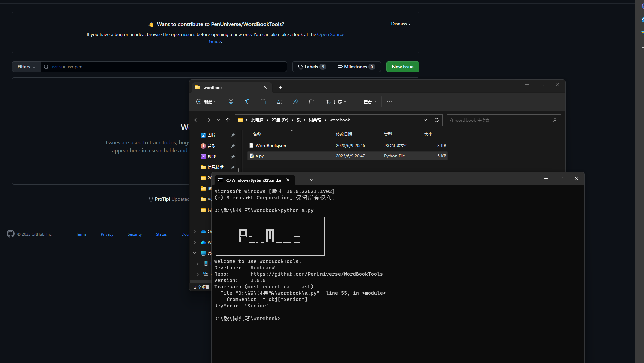Click the Share icon in Explorer toolbar
644x363 pixels.
tap(295, 102)
